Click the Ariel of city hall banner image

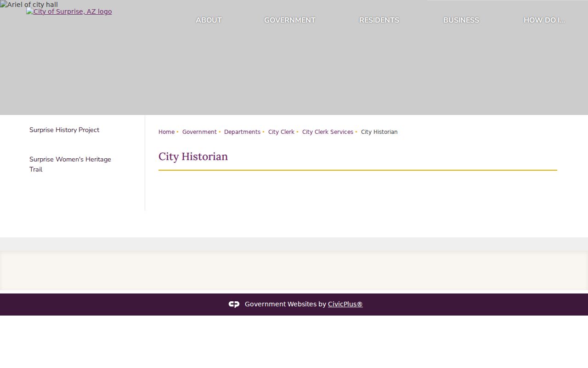(29, 4)
